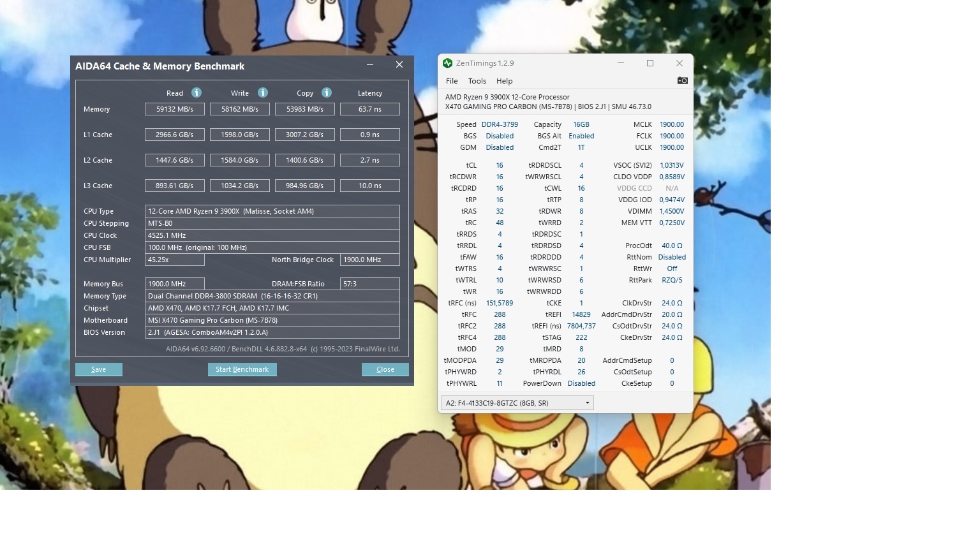This screenshot has width=980, height=551.
Task: Click the Memory Type DDR4-3800 field
Action: (x=272, y=296)
